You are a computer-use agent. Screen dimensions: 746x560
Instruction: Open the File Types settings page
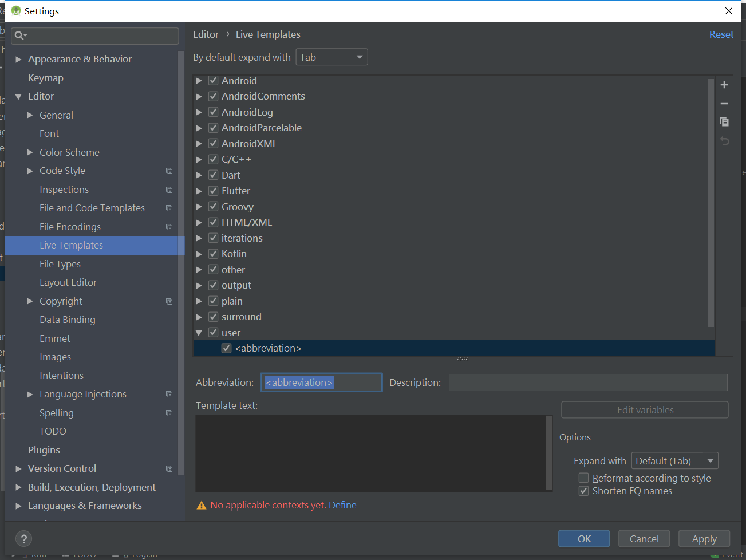[60, 264]
